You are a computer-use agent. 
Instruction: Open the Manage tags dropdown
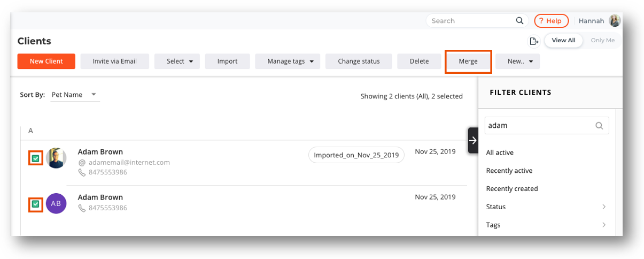coord(288,62)
